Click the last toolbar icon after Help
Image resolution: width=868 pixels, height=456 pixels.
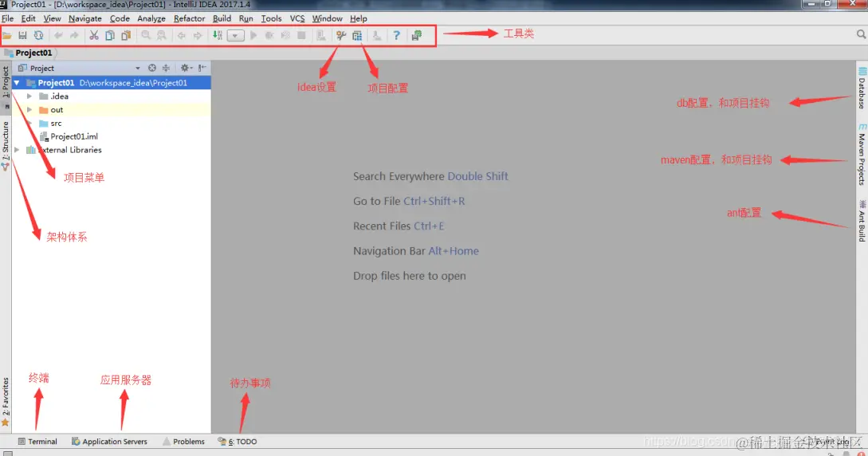click(x=416, y=35)
